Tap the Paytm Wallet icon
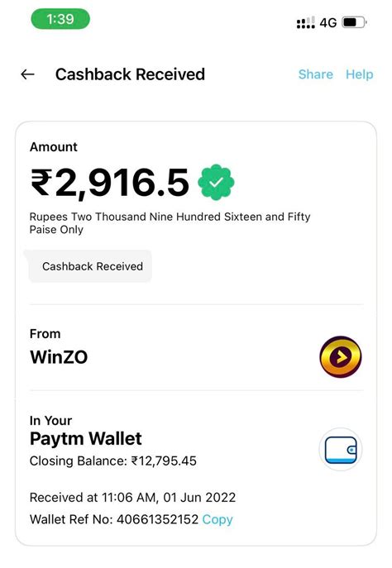 coord(341,450)
